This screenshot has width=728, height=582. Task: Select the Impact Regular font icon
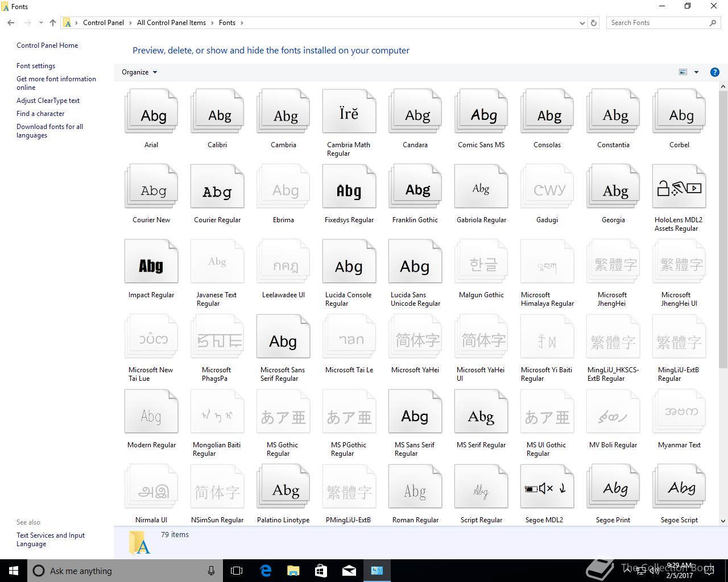[151, 261]
